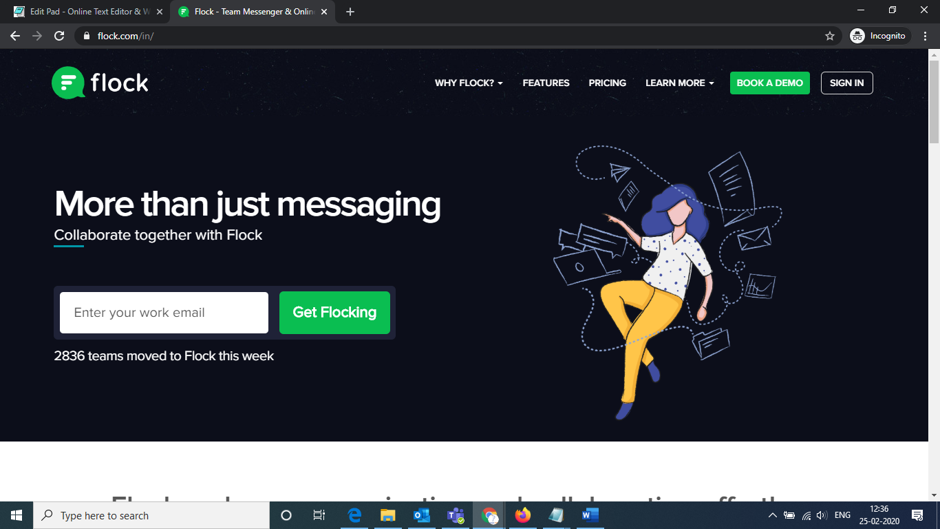Click the scrollbar down arrow
Viewport: 940px width, 529px height.
coord(934,495)
